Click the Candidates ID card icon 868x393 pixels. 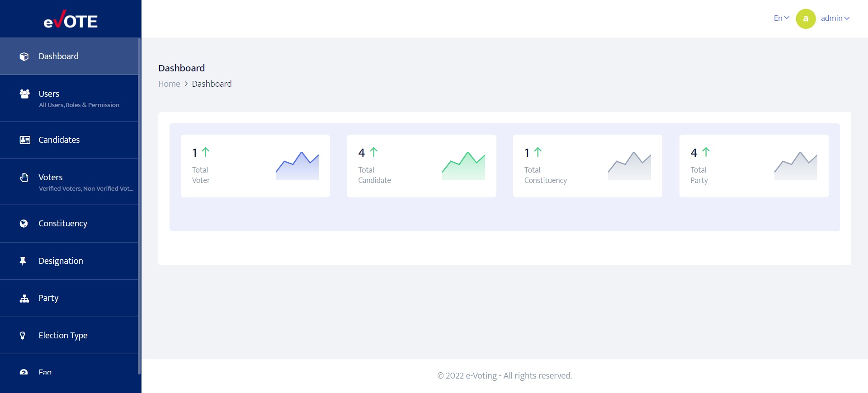pos(25,140)
